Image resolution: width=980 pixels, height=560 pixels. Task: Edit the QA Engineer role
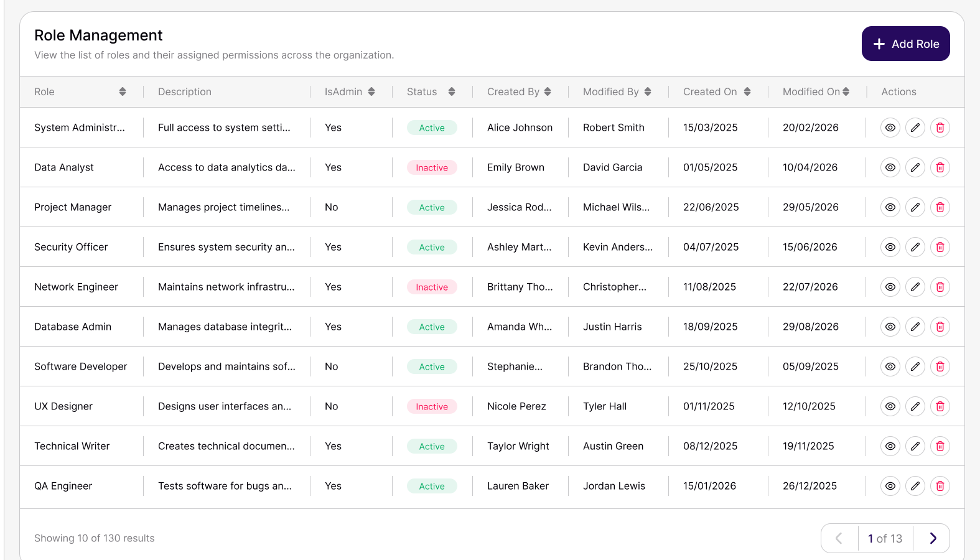[915, 486]
